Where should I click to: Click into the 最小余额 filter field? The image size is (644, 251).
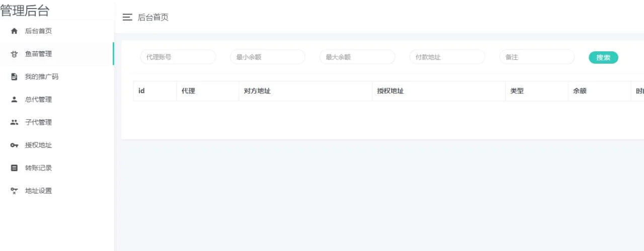tap(267, 57)
